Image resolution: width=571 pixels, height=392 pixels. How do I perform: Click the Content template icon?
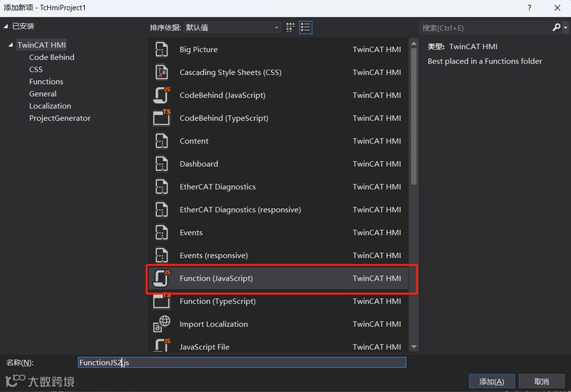[161, 141]
